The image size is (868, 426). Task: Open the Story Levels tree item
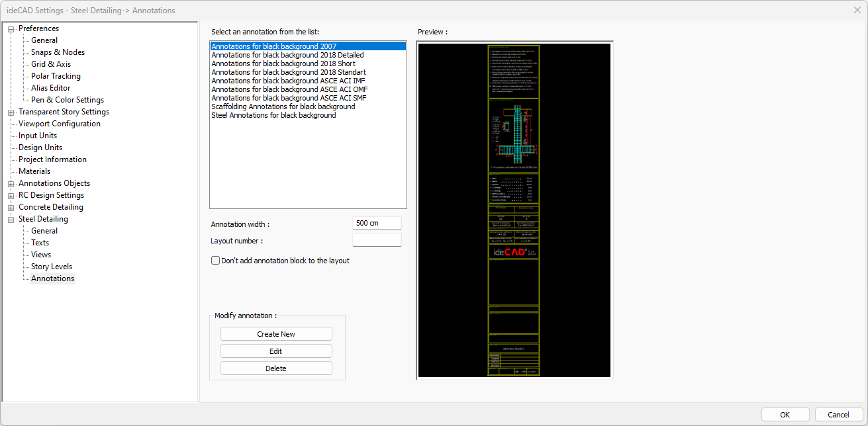click(52, 267)
